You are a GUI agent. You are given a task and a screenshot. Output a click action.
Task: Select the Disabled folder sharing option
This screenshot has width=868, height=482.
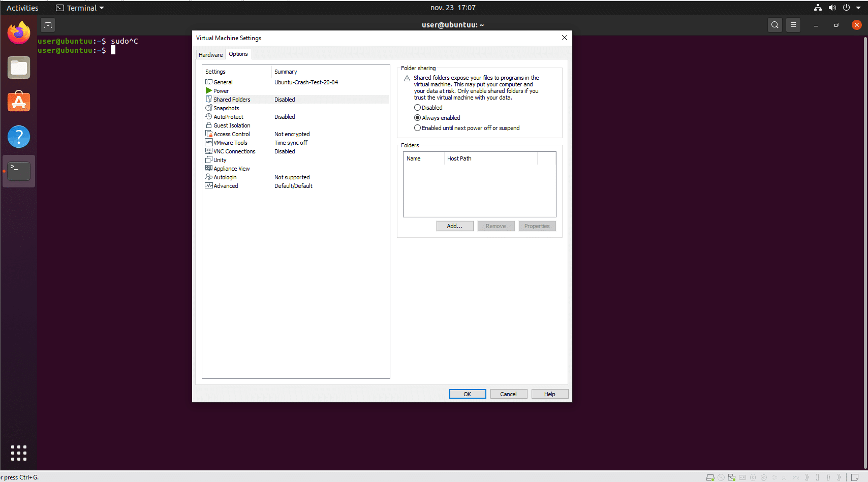pyautogui.click(x=417, y=108)
